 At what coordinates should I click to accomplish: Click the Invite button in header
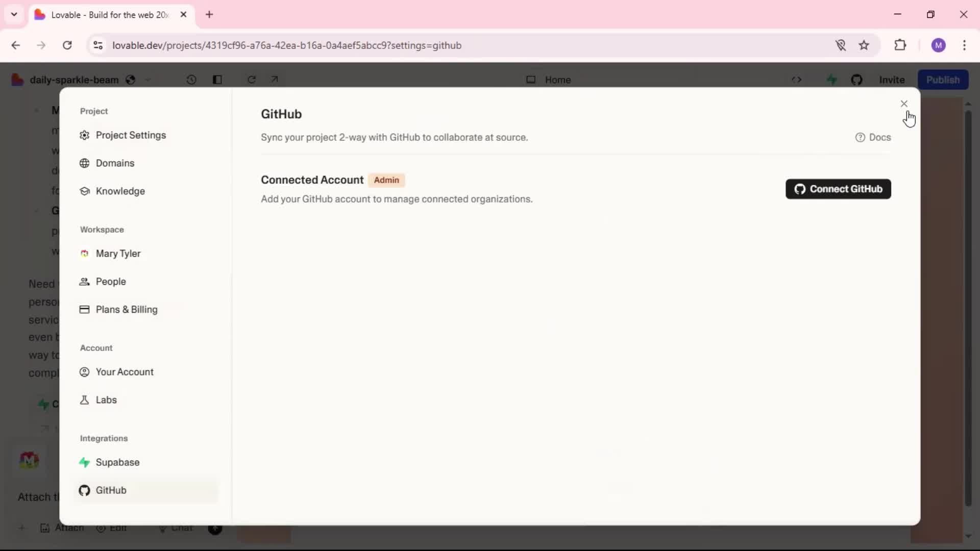892,80
